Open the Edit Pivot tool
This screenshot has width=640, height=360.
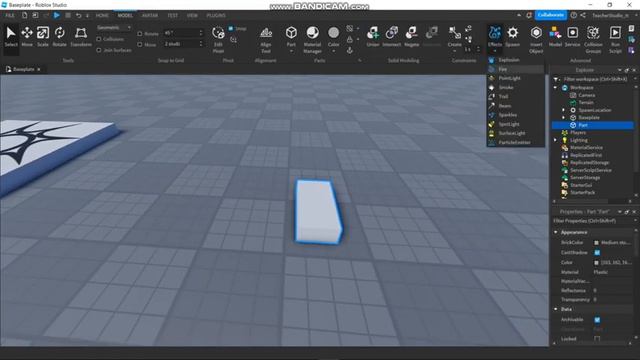click(218, 40)
